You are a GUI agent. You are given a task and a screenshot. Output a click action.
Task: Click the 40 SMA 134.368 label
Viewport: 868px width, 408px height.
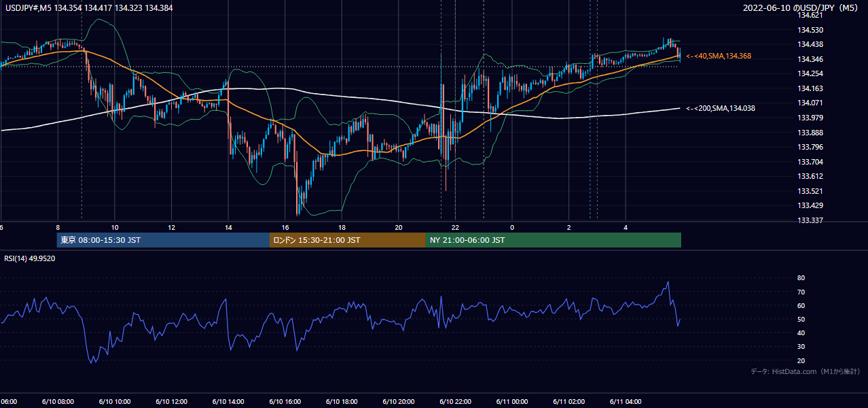point(719,56)
